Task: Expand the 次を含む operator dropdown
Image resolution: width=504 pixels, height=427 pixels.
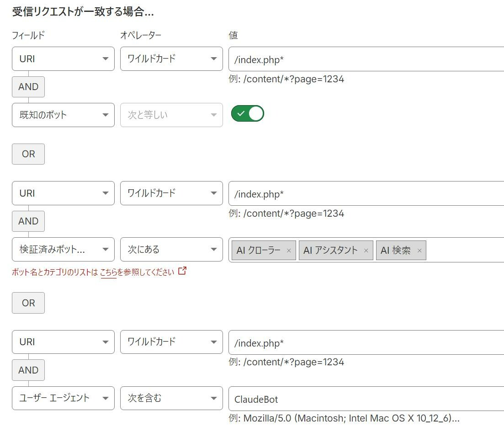Action: [x=171, y=398]
